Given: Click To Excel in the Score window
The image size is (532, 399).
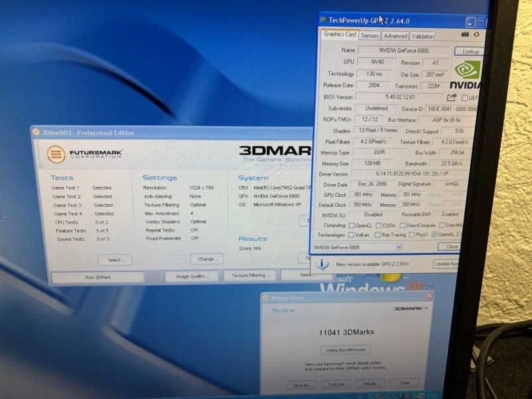Looking at the screenshot, I should [336, 384].
